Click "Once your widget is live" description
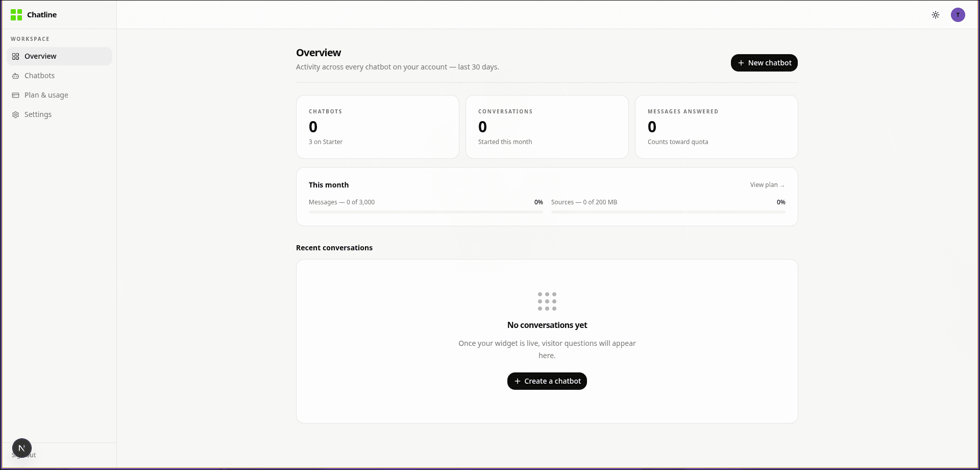This screenshot has width=980, height=470. [x=547, y=349]
